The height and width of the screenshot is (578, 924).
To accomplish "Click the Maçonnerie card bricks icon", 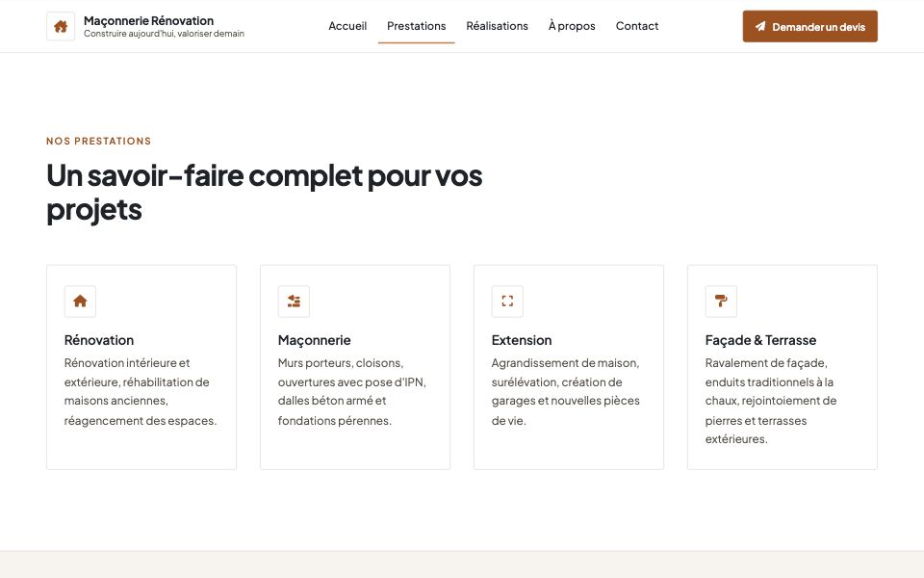I will (294, 302).
